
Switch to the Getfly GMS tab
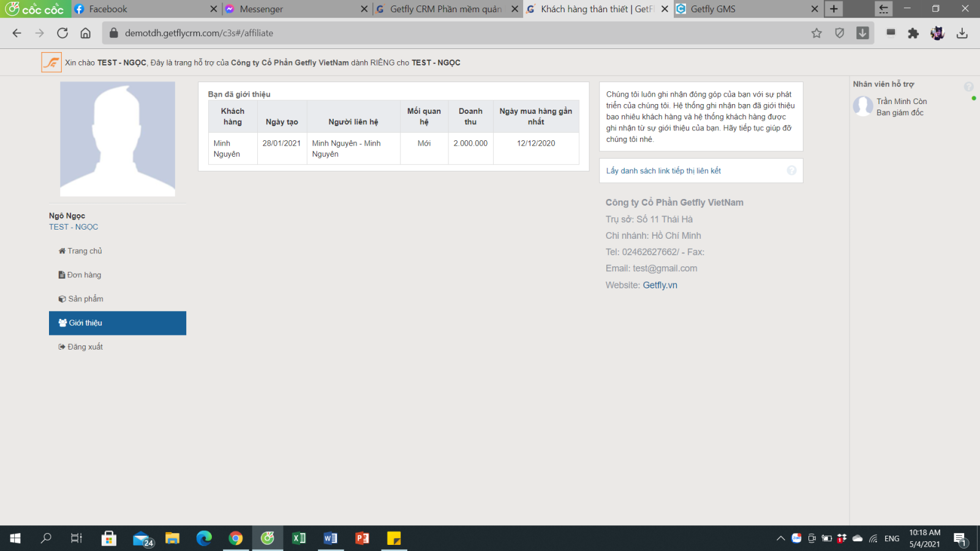pyautogui.click(x=713, y=9)
